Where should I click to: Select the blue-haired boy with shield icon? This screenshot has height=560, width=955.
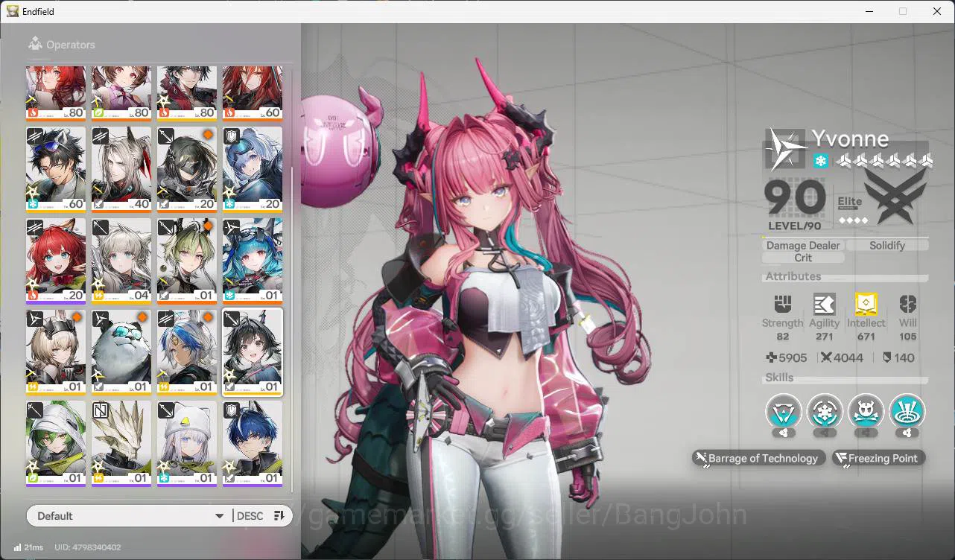(x=253, y=445)
